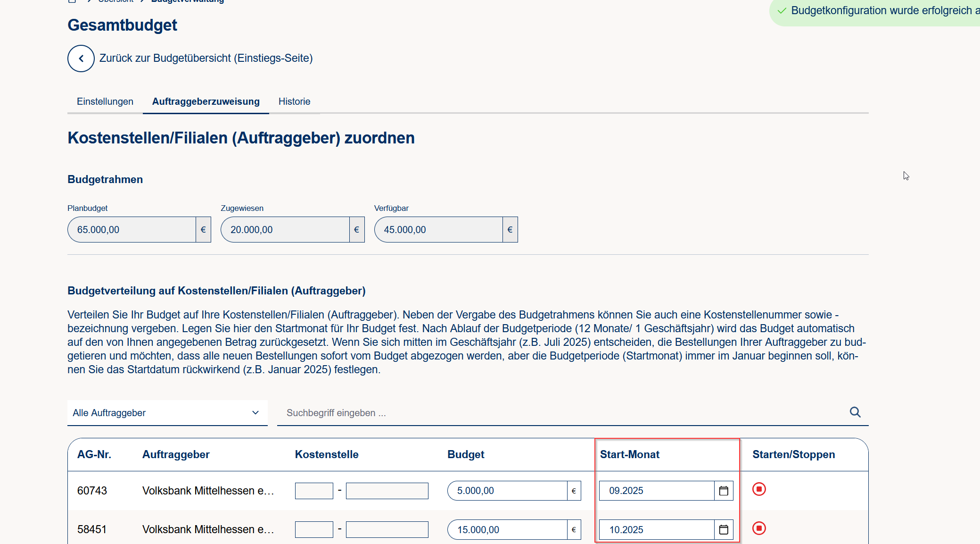The width and height of the screenshot is (980, 544).
Task: Click the 09.2025 Start-Monat field
Action: (x=656, y=491)
